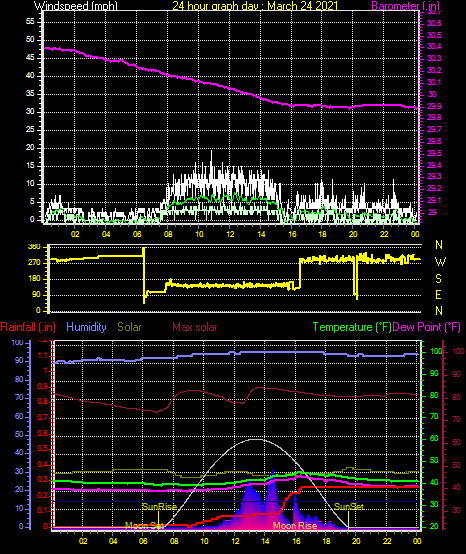Click the 24 hour graph day title
This screenshot has width=466, height=554.
coord(255,6)
